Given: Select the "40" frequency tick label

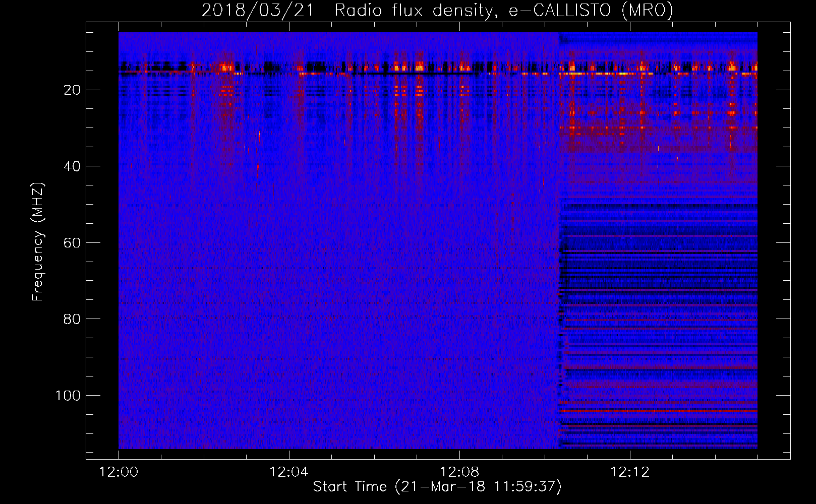Looking at the screenshot, I should [x=72, y=166].
